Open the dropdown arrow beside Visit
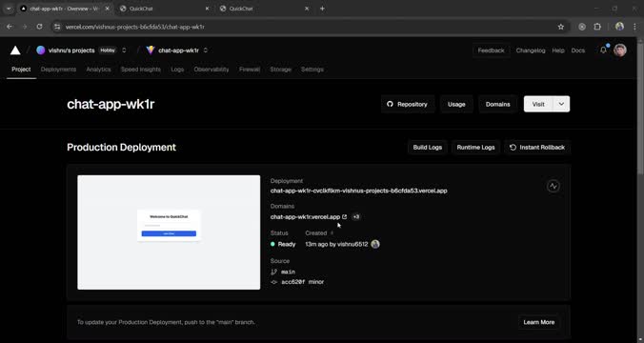The width and height of the screenshot is (644, 343). coord(561,104)
